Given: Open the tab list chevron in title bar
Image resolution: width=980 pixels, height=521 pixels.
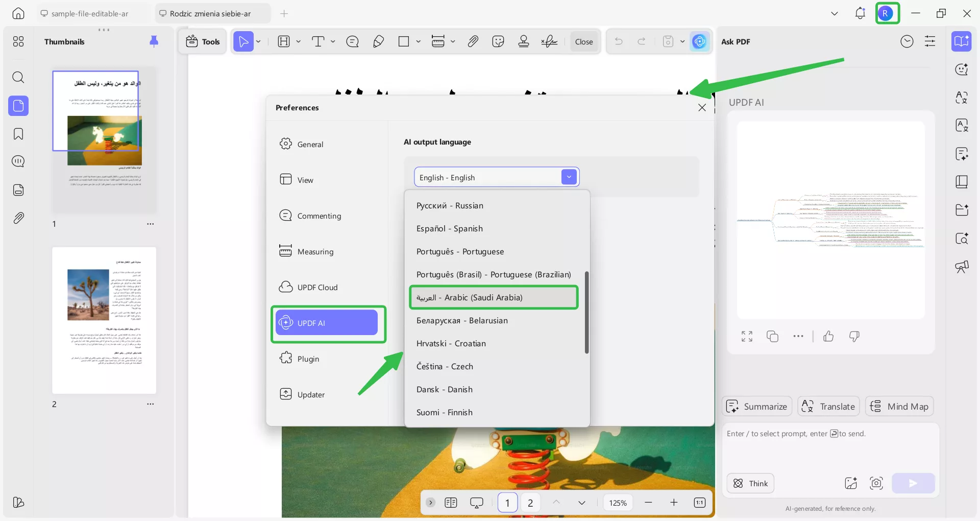Looking at the screenshot, I should click(835, 13).
